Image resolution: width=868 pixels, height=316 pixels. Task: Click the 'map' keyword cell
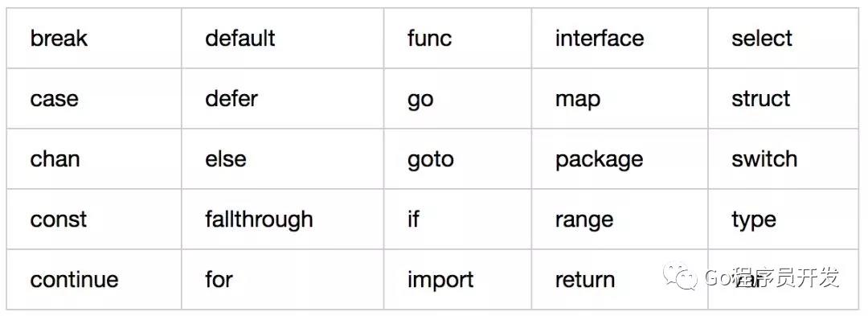[x=620, y=99]
